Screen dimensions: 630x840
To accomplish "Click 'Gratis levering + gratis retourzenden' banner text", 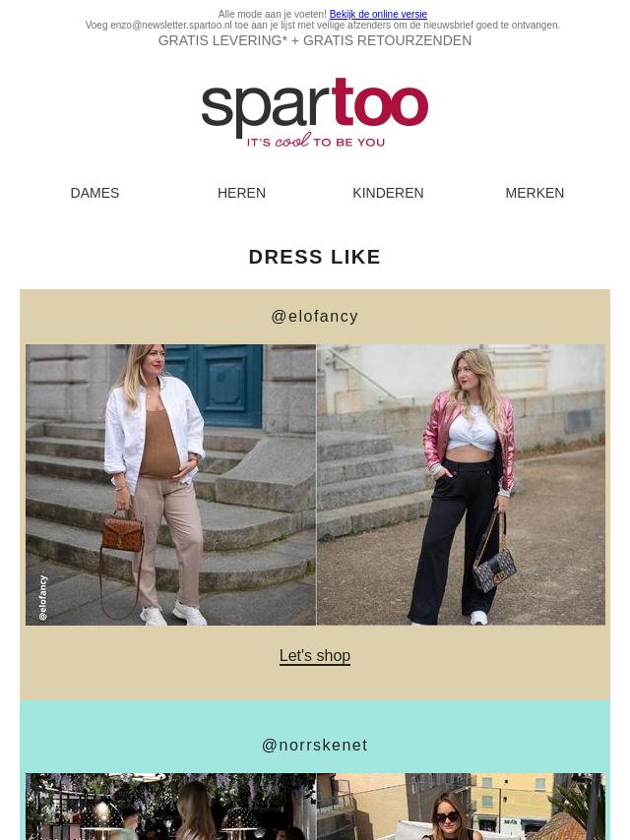I will coord(315,40).
